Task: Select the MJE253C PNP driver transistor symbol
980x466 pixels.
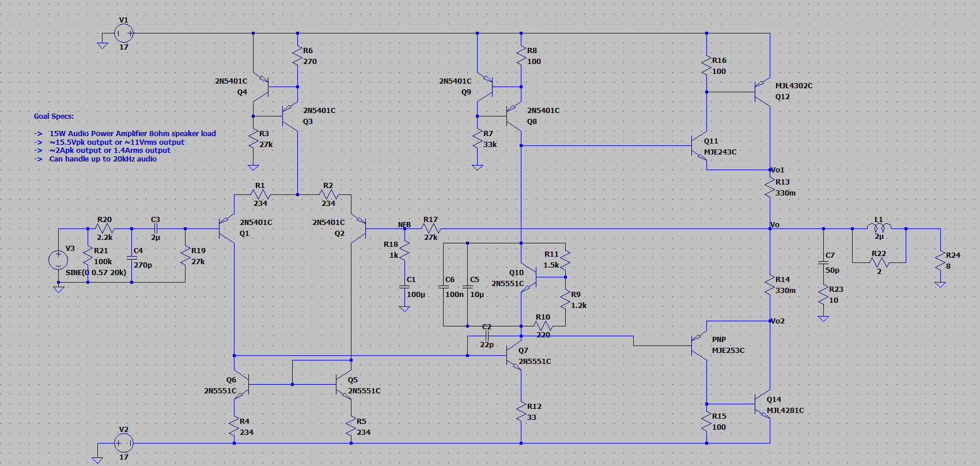Action: 699,345
